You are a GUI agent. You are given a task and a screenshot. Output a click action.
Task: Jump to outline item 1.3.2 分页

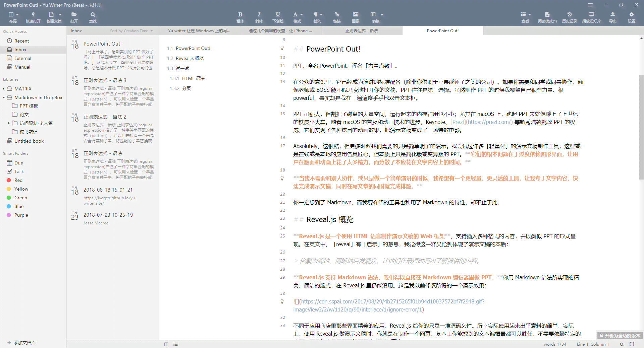[180, 88]
